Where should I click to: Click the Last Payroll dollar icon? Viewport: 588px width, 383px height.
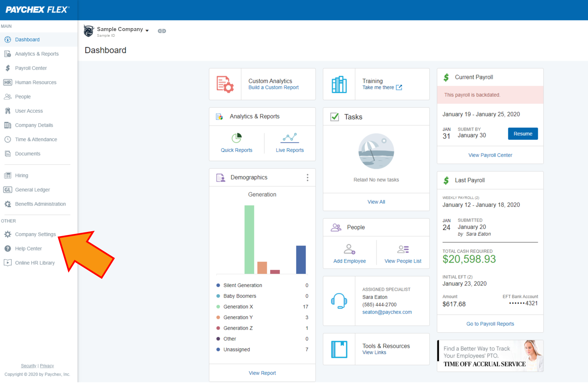[446, 180]
